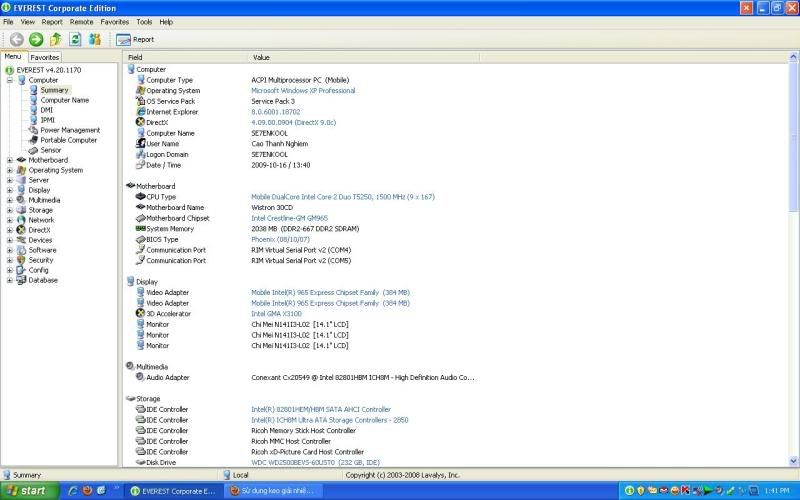Image resolution: width=800 pixels, height=500 pixels.
Task: Collapse the Computer tree node
Action: point(10,80)
